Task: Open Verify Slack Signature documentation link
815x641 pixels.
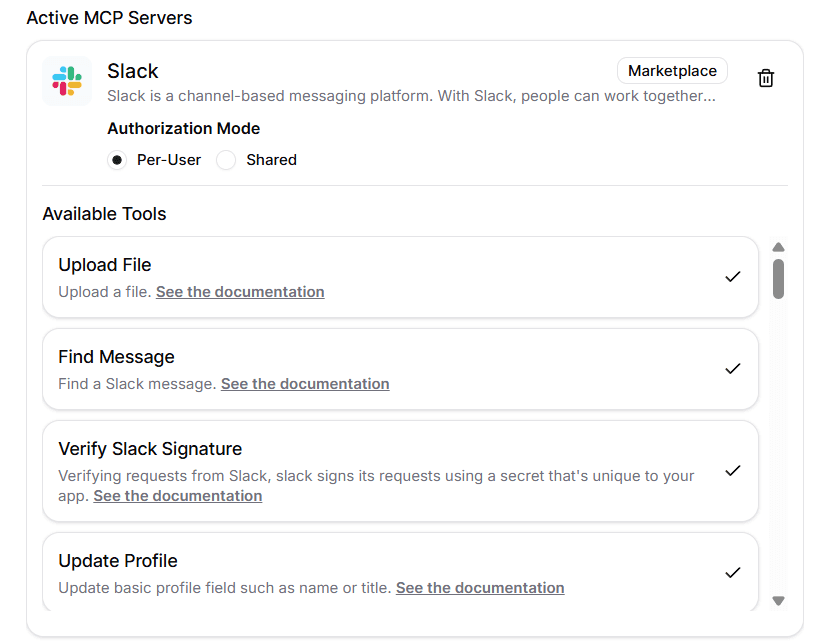Action: (178, 496)
